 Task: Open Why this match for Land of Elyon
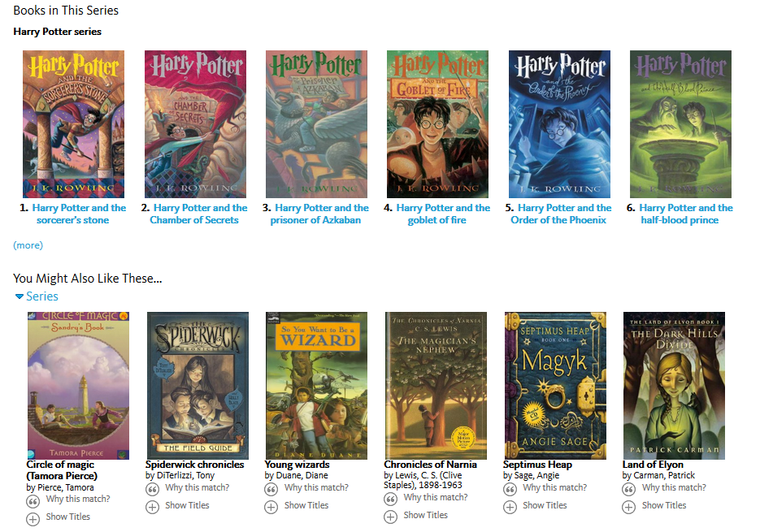674,487
